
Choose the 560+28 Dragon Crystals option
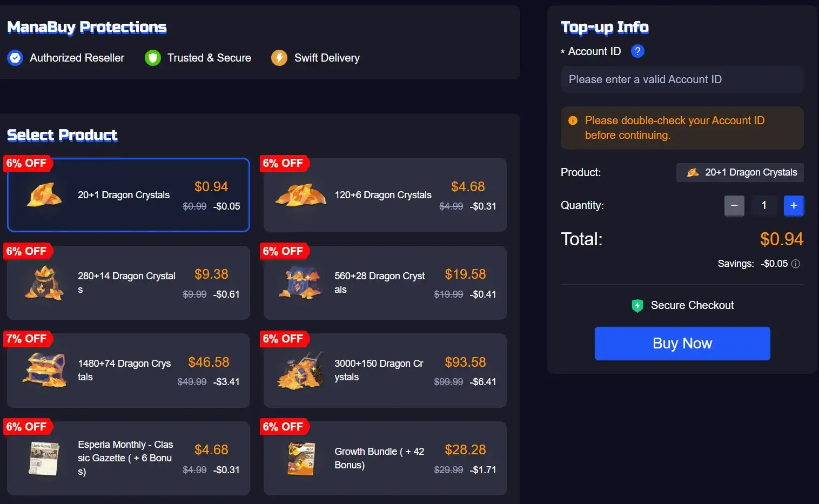pos(385,283)
